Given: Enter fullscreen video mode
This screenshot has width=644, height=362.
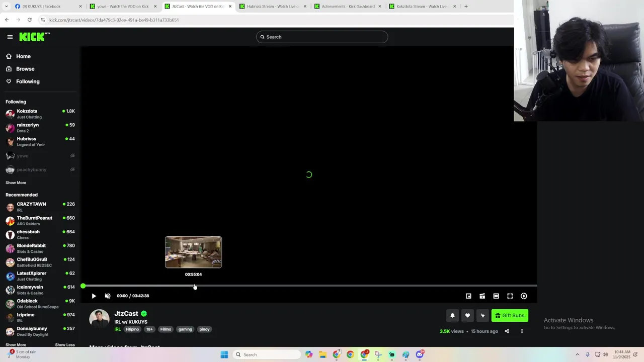Looking at the screenshot, I should pyautogui.click(x=510, y=296).
